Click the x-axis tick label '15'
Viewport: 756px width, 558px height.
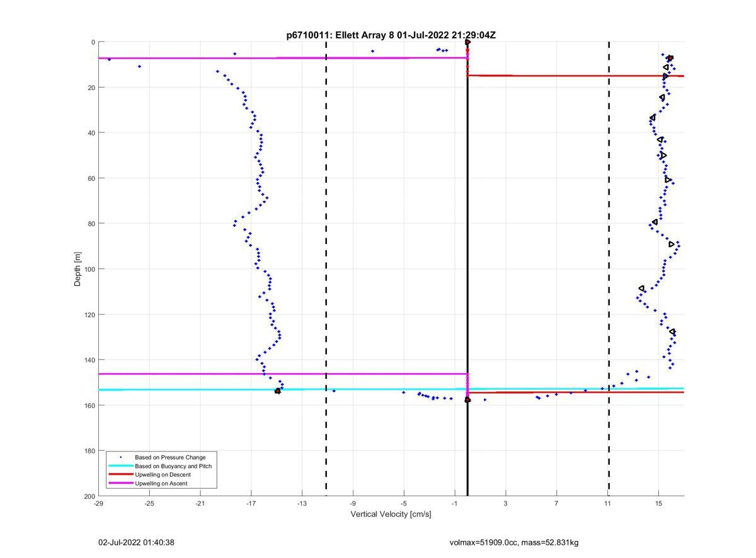tap(658, 503)
